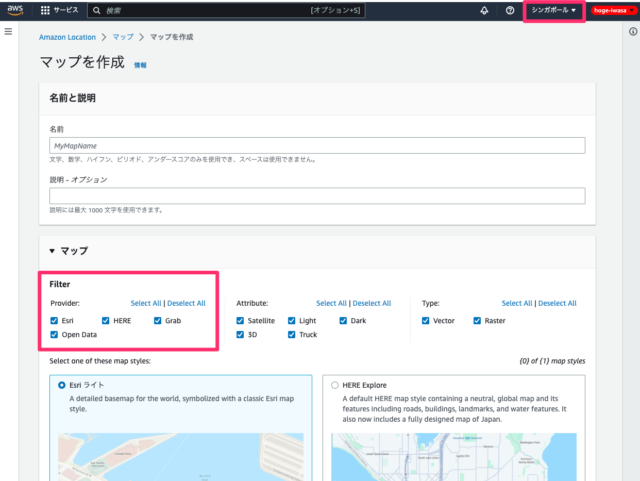Click the 名前 MyMapName input field

coord(317,146)
